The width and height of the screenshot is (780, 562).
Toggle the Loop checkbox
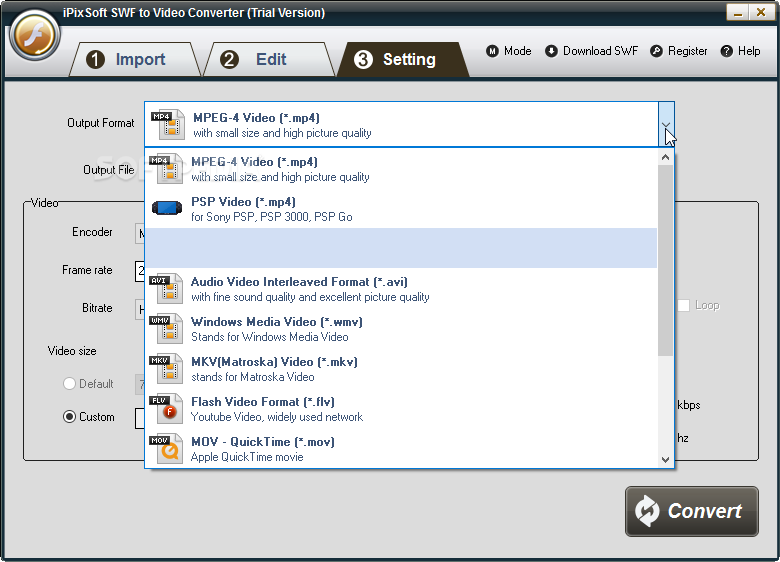[683, 305]
